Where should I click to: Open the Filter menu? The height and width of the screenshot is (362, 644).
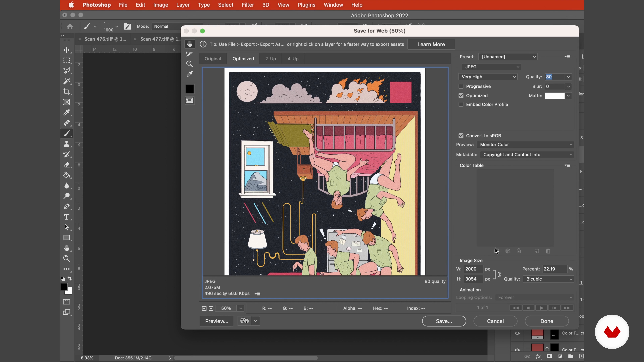(x=248, y=5)
